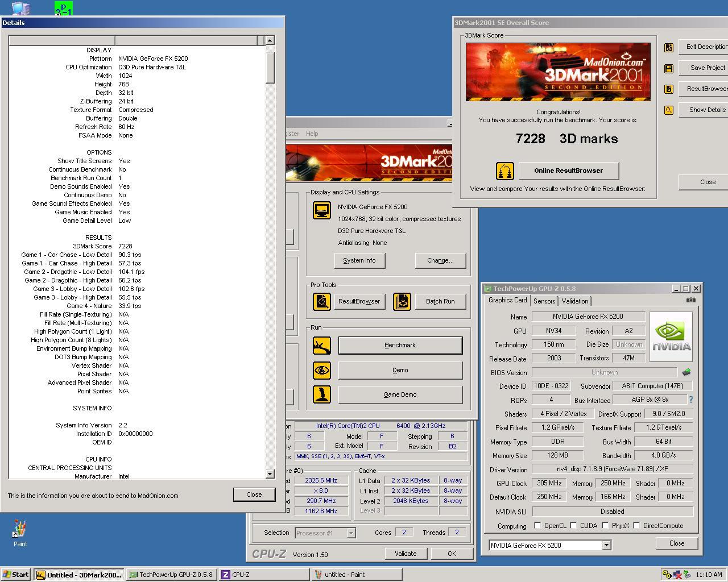The width and height of the screenshot is (728, 582).
Task: Enable the PhysX checkbox in GPU-Z
Action: click(x=605, y=526)
